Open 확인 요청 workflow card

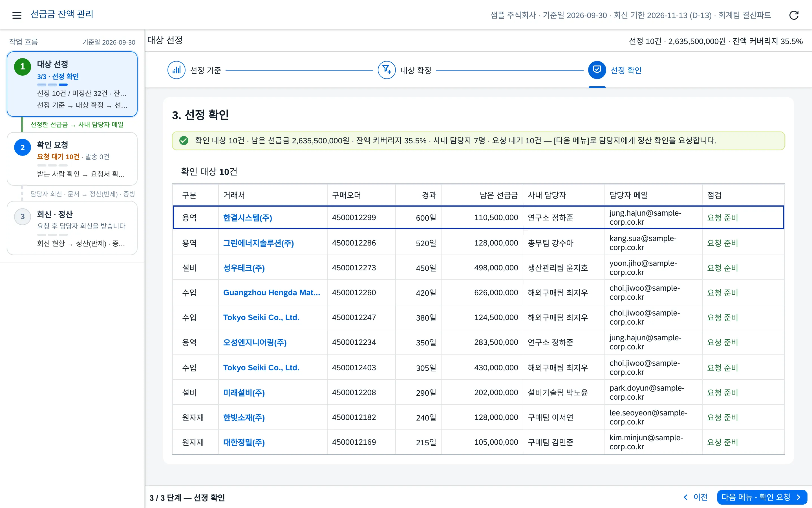point(72,159)
